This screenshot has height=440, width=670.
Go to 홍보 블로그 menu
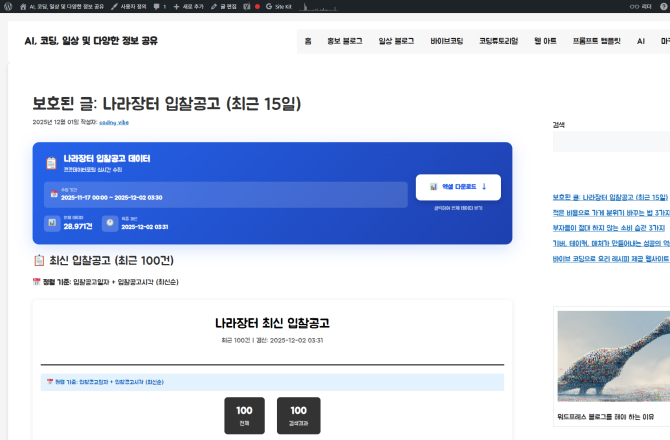point(345,42)
